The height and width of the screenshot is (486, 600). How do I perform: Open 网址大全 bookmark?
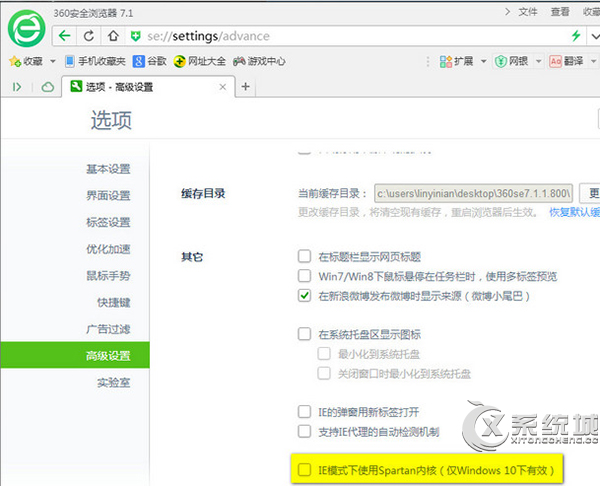pos(199,61)
